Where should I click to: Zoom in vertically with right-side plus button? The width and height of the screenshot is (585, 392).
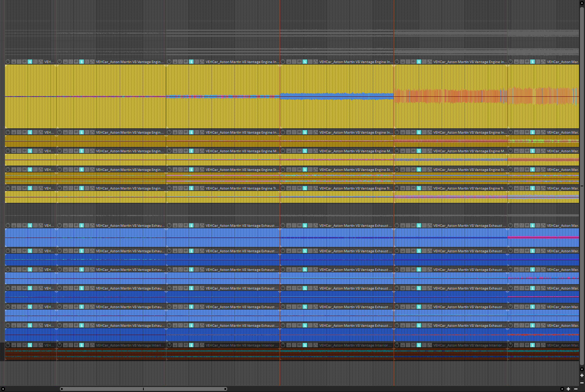(582, 376)
